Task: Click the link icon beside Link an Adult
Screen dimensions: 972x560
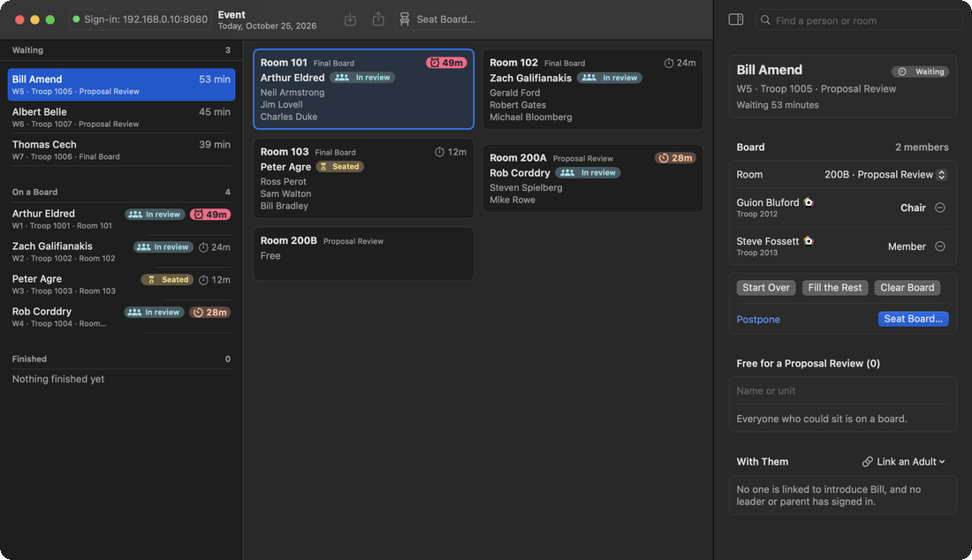Action: click(867, 461)
